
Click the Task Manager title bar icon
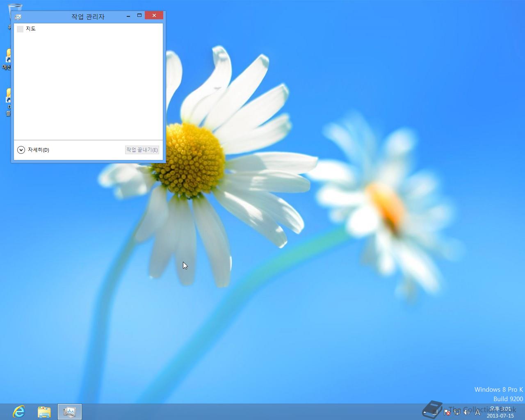pos(18,17)
